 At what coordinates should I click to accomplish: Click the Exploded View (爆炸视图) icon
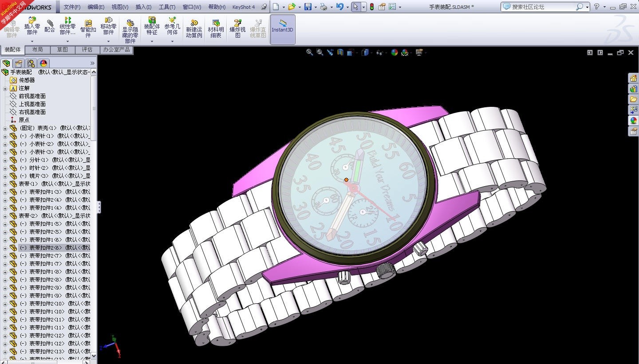(x=237, y=23)
